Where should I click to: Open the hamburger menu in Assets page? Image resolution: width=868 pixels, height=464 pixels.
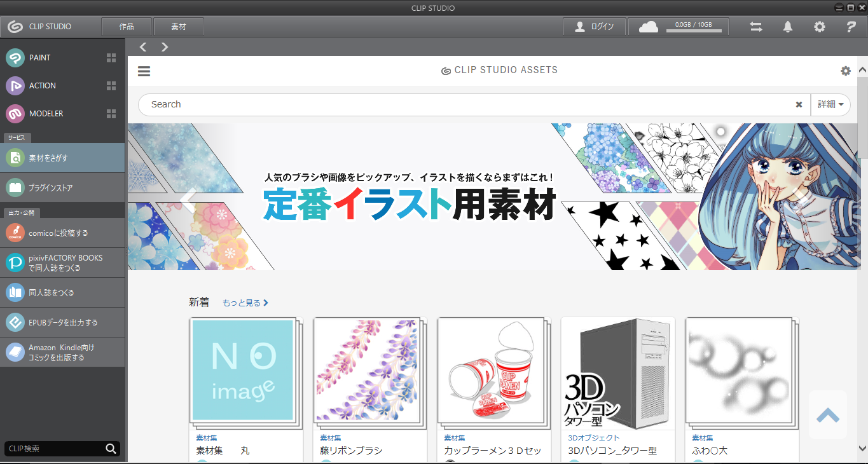pos(144,71)
